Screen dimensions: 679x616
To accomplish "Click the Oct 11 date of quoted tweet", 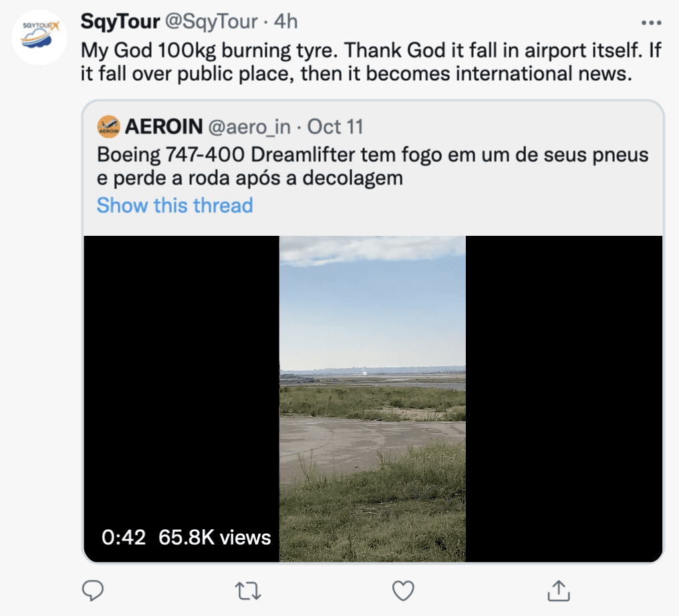I will [x=335, y=126].
